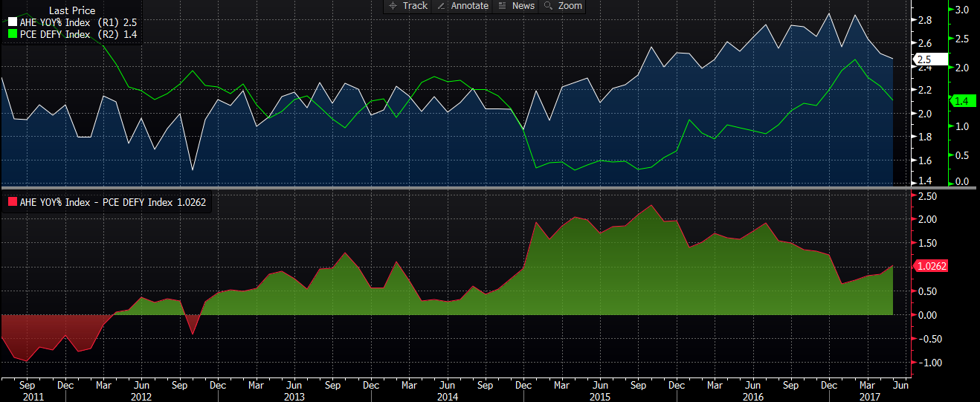Click the 2012 year label on time axis
Image resolution: width=980 pixels, height=402 pixels.
click(141, 397)
